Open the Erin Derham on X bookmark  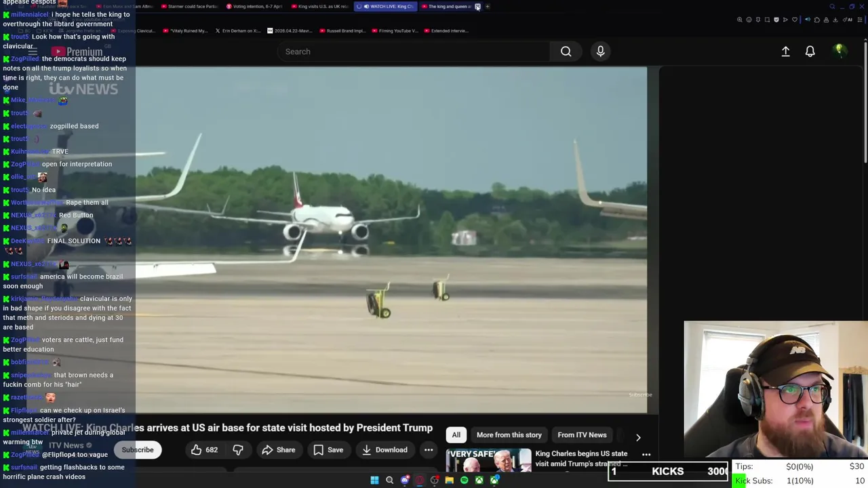(238, 30)
